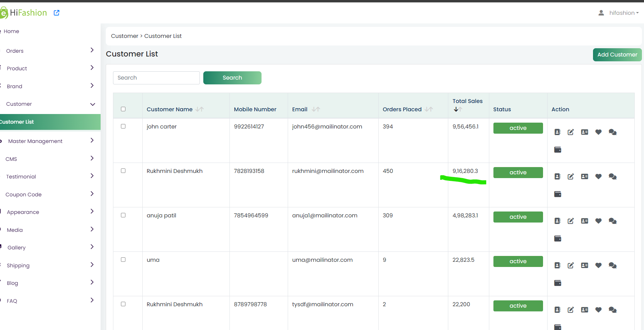Check the box for tysdf@mailinator.com row

(x=123, y=304)
